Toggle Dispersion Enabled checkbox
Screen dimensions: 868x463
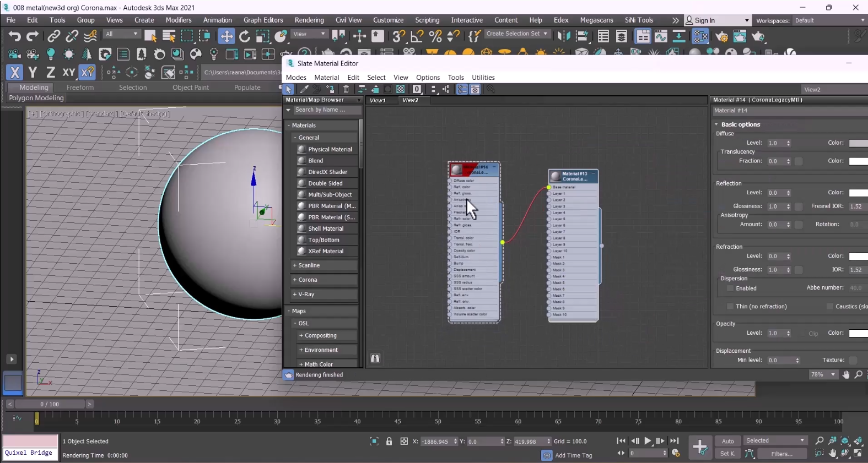[730, 288]
